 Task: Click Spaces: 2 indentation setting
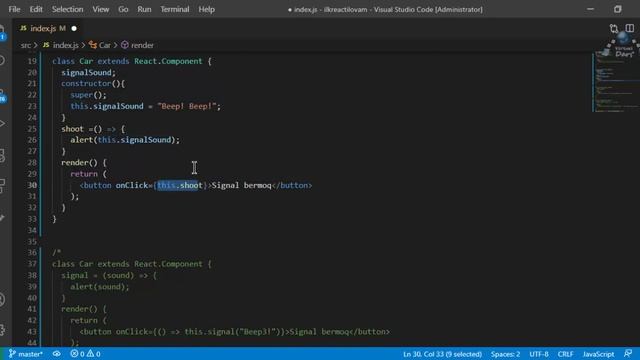tap(505, 354)
